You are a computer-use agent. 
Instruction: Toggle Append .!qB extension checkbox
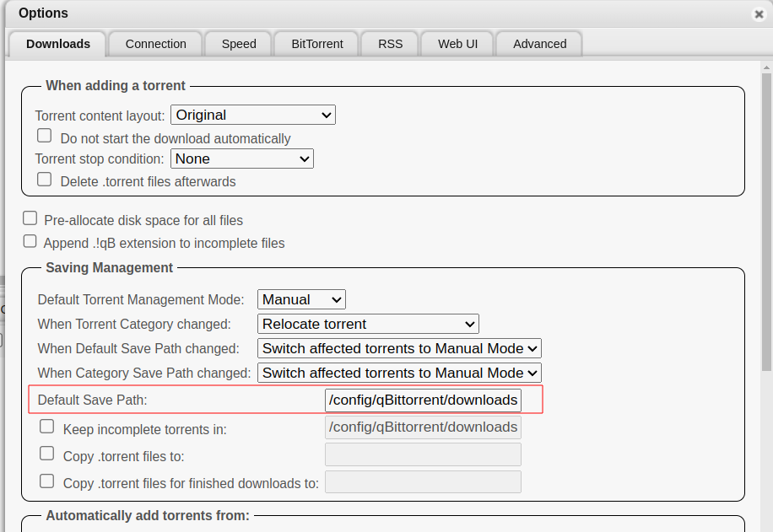[x=30, y=241]
